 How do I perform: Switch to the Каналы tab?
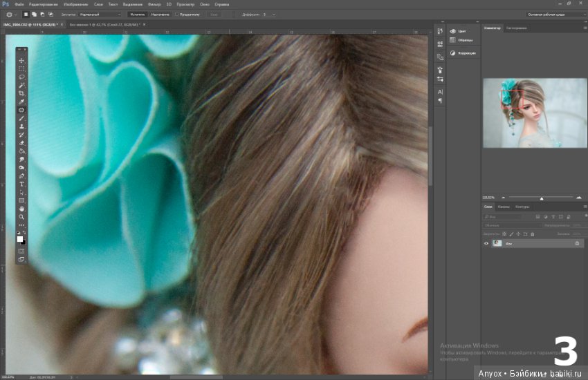coord(504,207)
